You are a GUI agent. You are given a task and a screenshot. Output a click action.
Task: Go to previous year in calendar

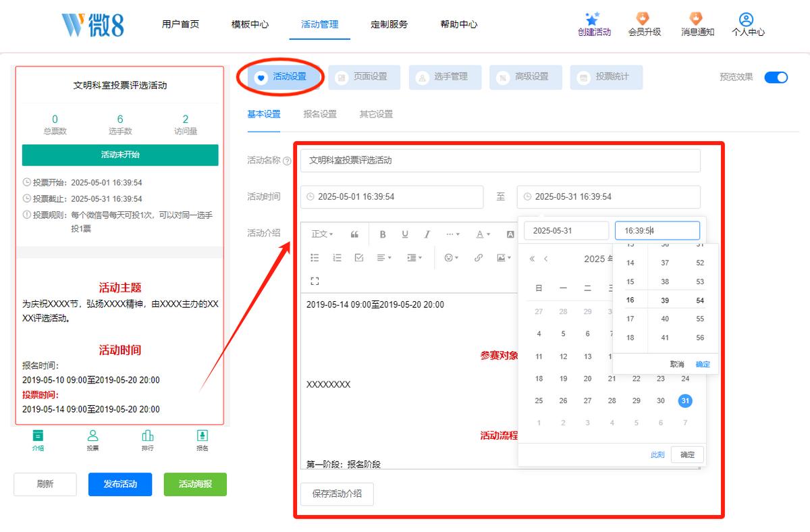click(x=532, y=259)
